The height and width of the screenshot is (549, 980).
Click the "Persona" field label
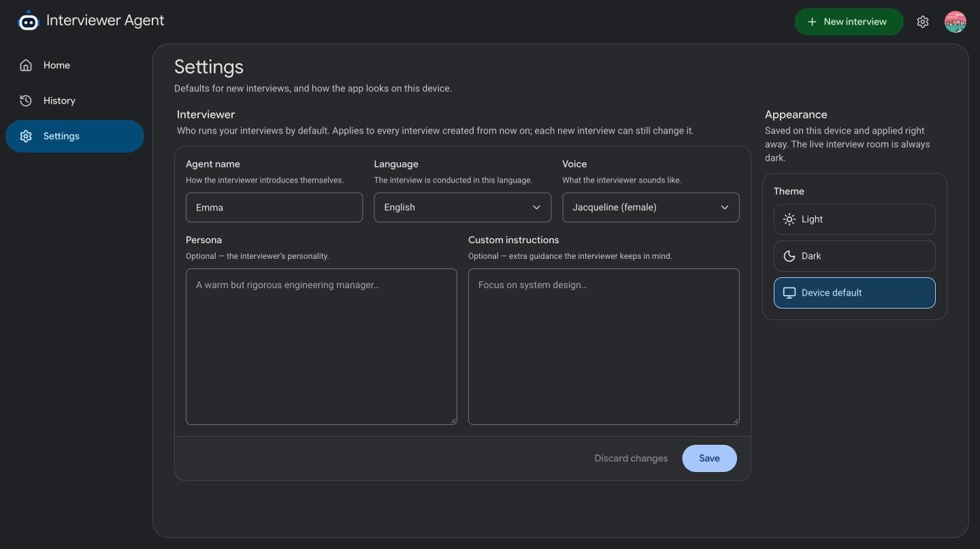click(x=203, y=240)
